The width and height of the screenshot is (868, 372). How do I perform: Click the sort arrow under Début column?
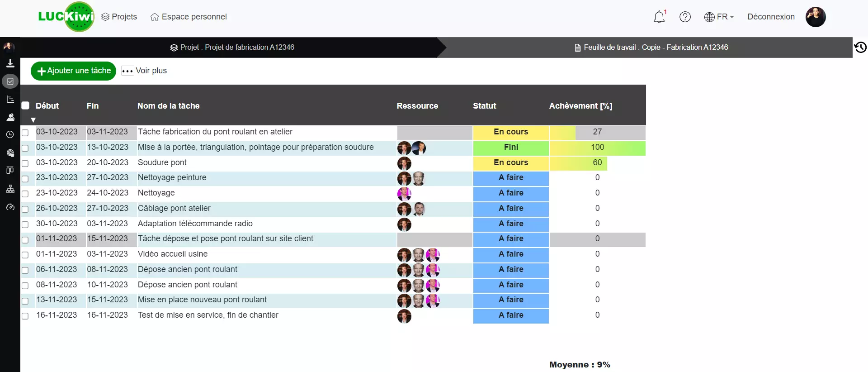[x=33, y=120]
